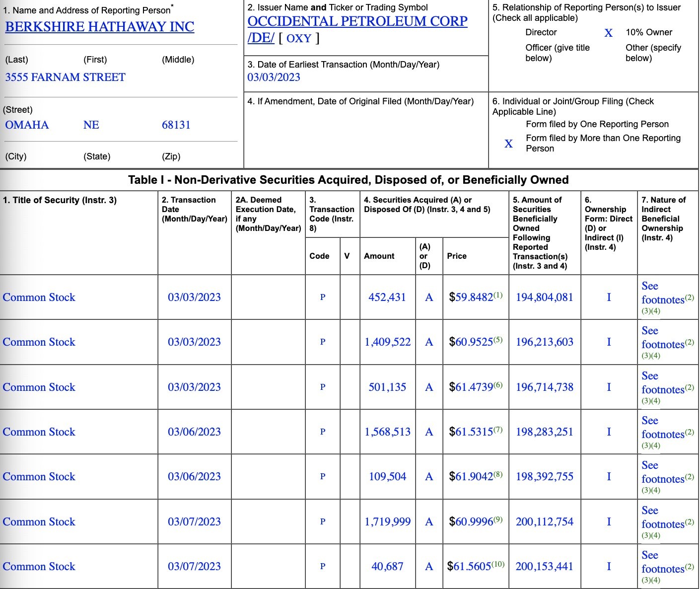
Task: Click Common Stock in the 109,504 row
Action: coord(39,477)
